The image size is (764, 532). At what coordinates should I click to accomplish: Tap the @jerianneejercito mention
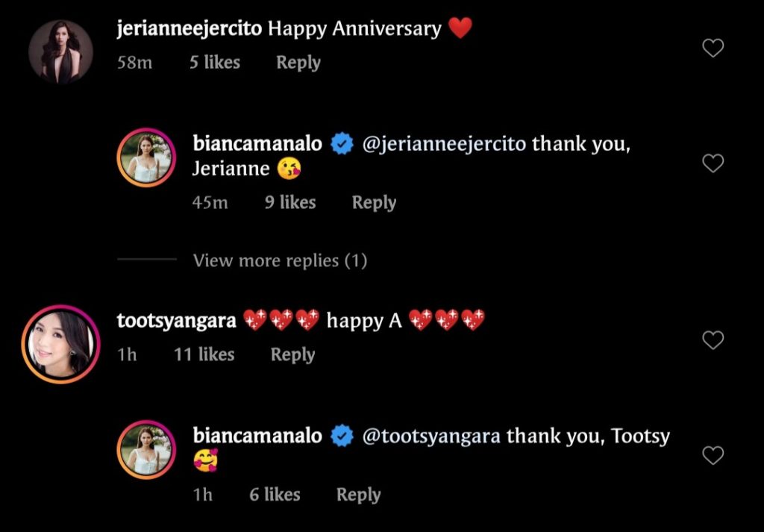[x=445, y=143]
